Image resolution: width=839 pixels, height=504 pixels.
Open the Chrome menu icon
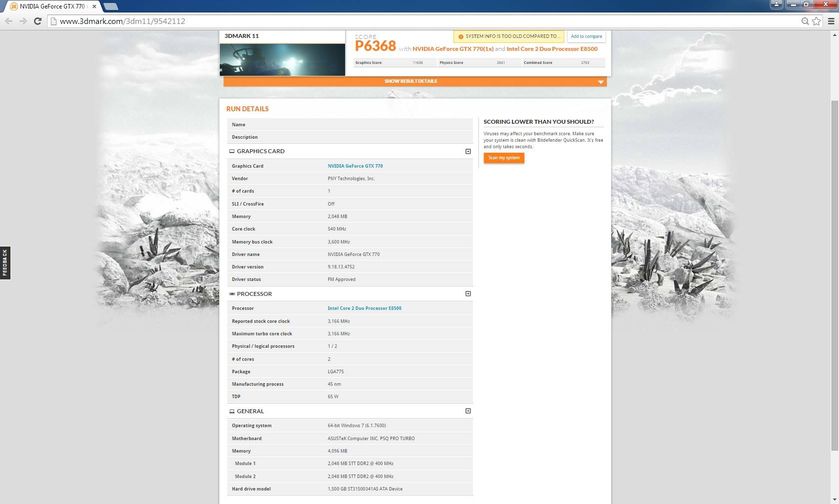[x=831, y=21]
